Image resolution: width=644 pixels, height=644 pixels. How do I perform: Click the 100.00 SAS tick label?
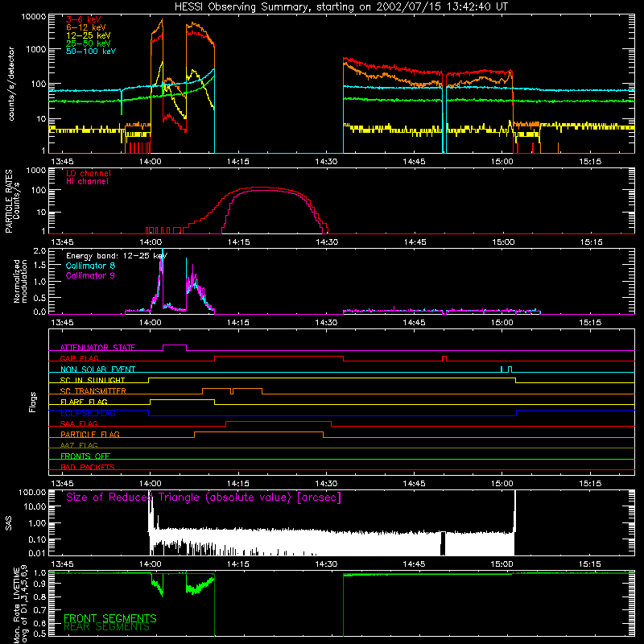coord(32,492)
